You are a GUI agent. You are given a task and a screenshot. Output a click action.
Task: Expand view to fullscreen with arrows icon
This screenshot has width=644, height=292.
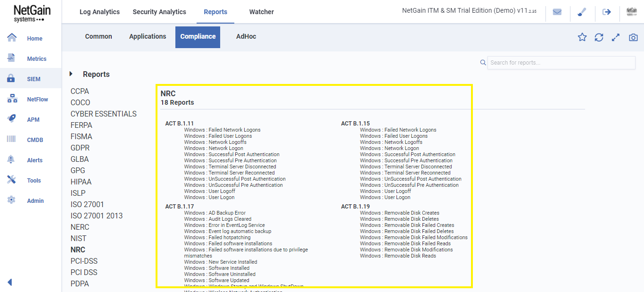coord(616,37)
